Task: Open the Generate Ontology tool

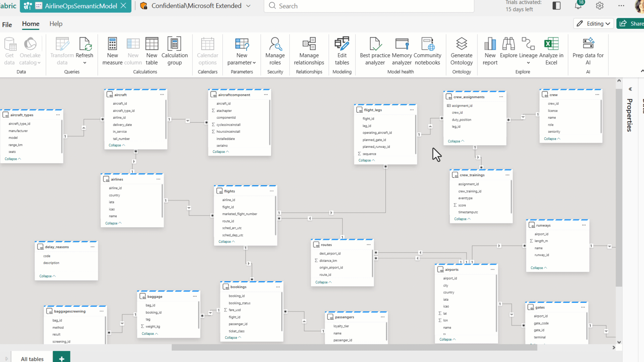Action: coord(462,50)
